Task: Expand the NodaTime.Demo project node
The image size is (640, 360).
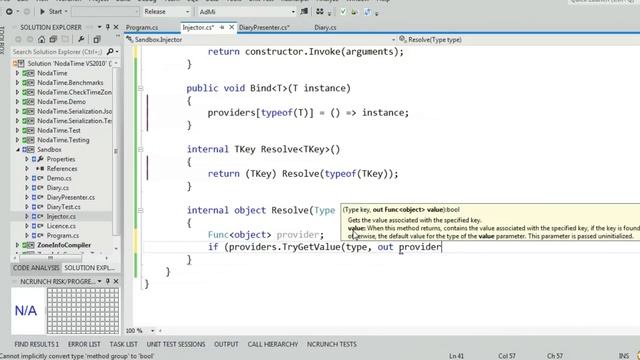Action: coord(18,102)
